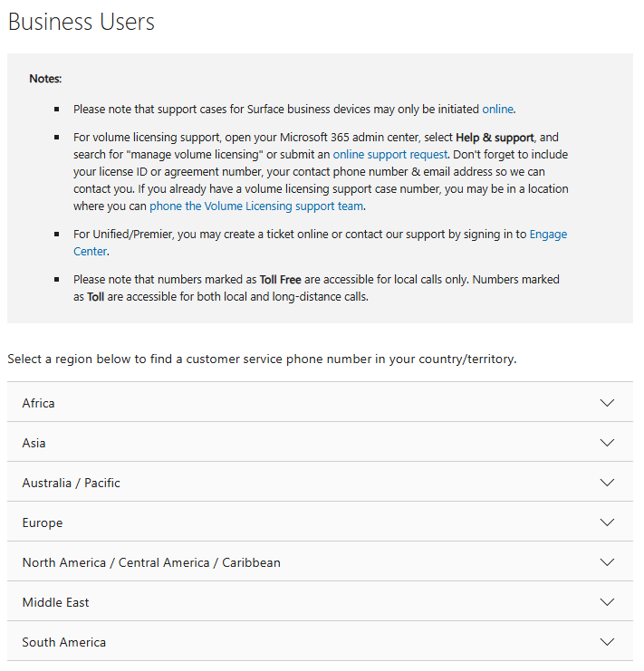Click chevron beside North America / Central America / Caribbean
The image size is (644, 671).
click(x=607, y=562)
